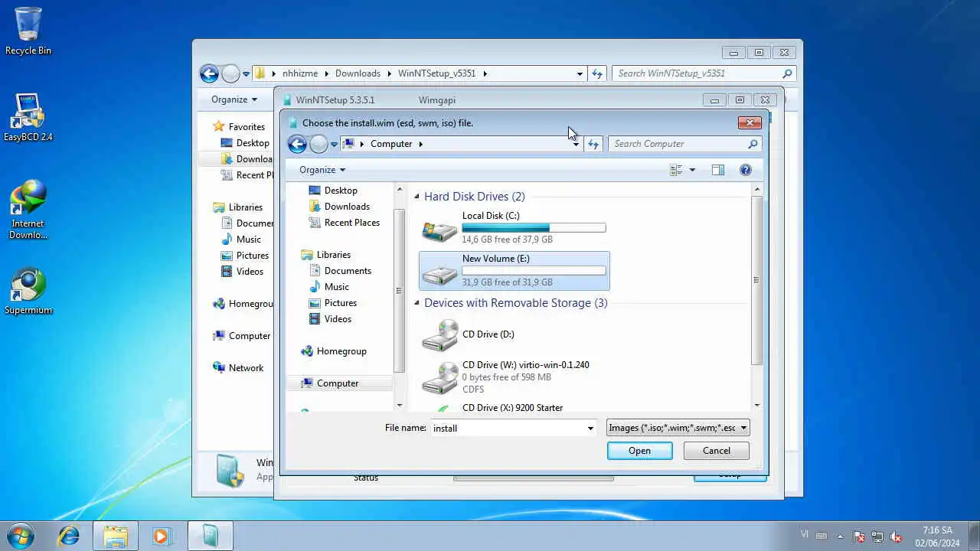Open the Images file type filter dropdown
Image resolution: width=980 pixels, height=551 pixels.
[x=678, y=428]
